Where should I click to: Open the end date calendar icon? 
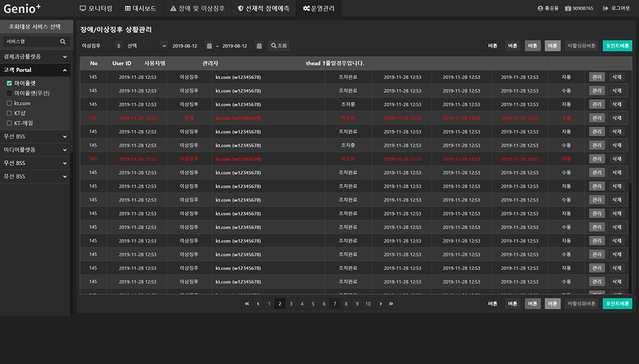[259, 46]
